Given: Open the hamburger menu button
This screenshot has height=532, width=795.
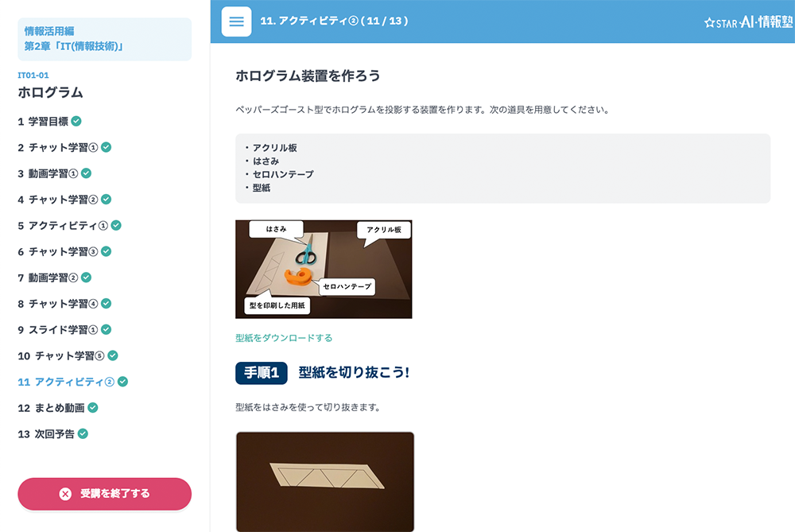Looking at the screenshot, I should [x=236, y=21].
